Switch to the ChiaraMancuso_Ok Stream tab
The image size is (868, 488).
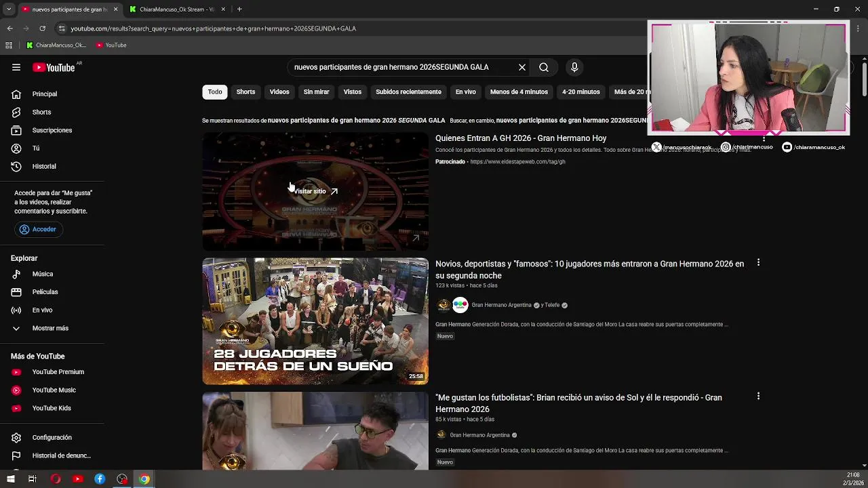[178, 9]
